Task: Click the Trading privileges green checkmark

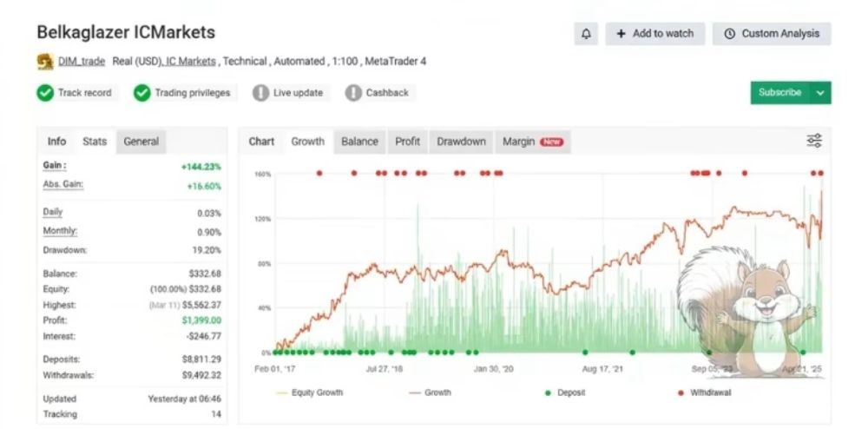Action: tap(142, 93)
